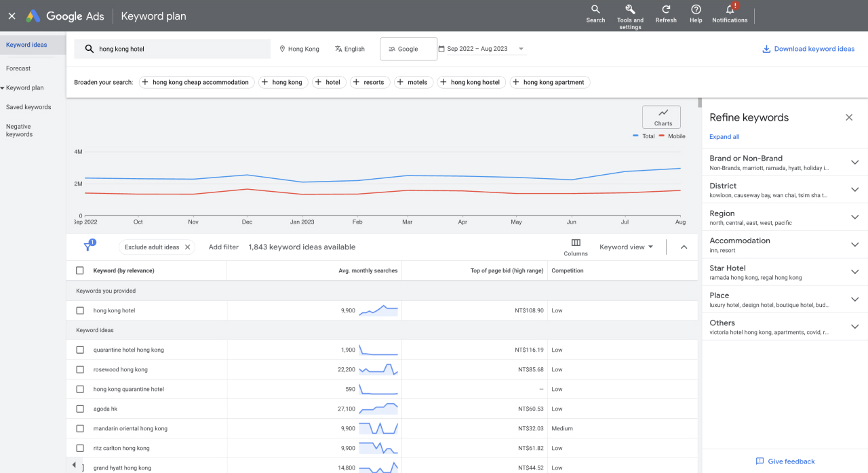Click Download keyword ideas link
This screenshot has height=473, width=868.
pos(808,49)
